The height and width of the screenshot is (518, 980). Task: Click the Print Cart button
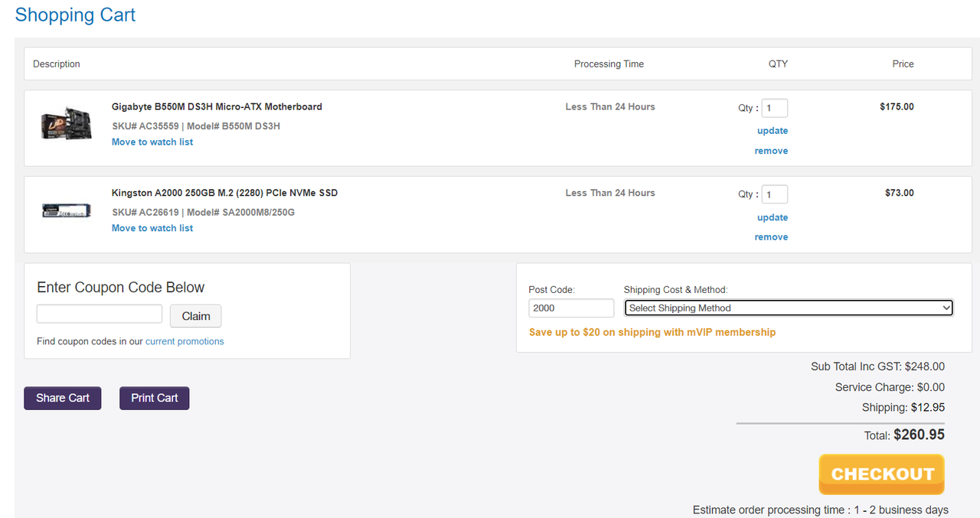[155, 398]
